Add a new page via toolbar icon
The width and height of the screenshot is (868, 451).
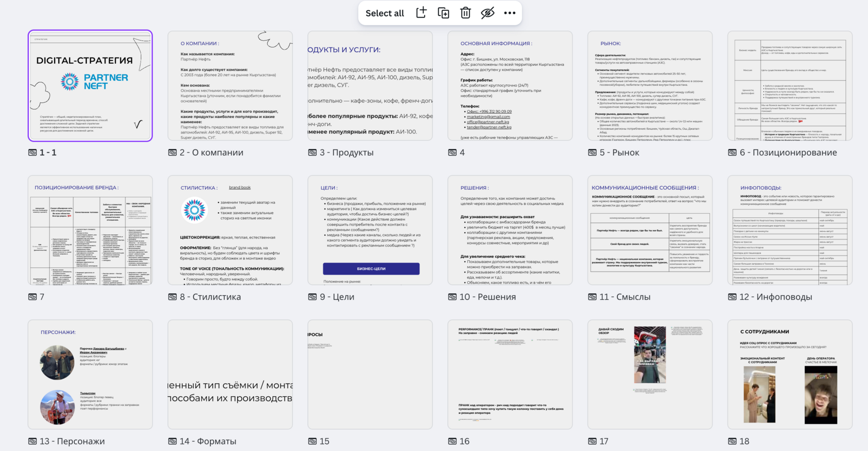(421, 13)
